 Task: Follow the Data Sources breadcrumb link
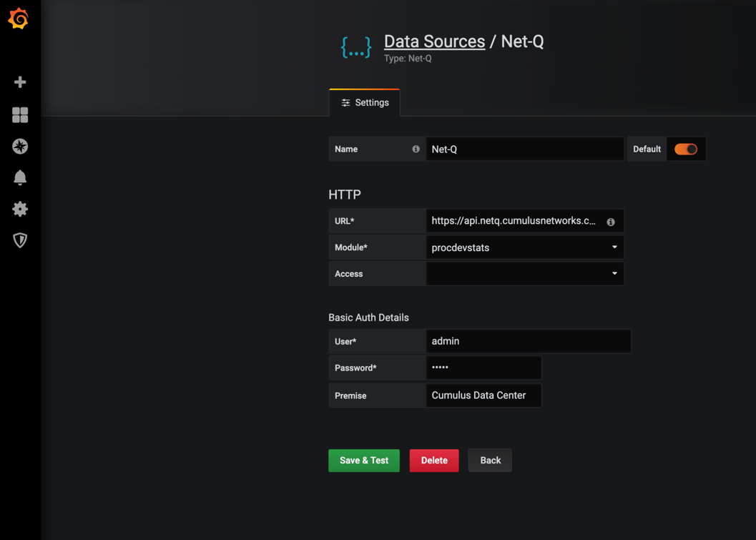click(x=434, y=41)
